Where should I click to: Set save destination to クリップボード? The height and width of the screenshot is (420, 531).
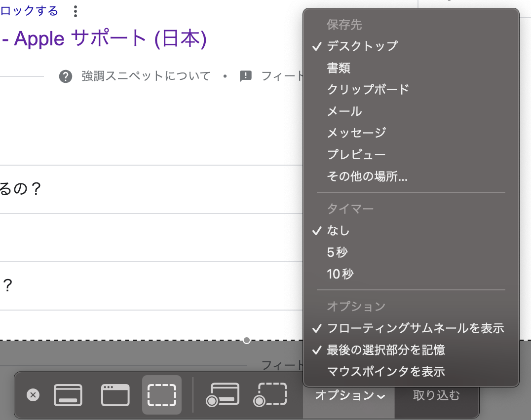[367, 90]
